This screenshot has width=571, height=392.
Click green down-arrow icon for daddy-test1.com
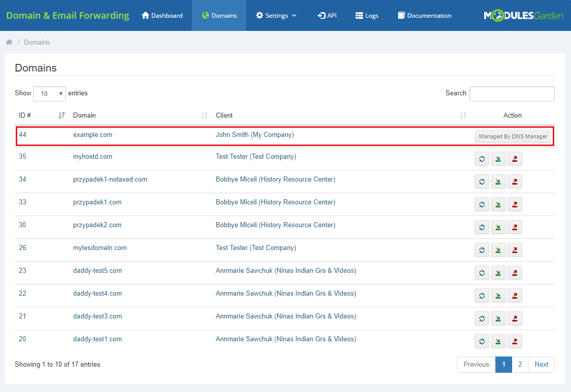[x=498, y=341]
